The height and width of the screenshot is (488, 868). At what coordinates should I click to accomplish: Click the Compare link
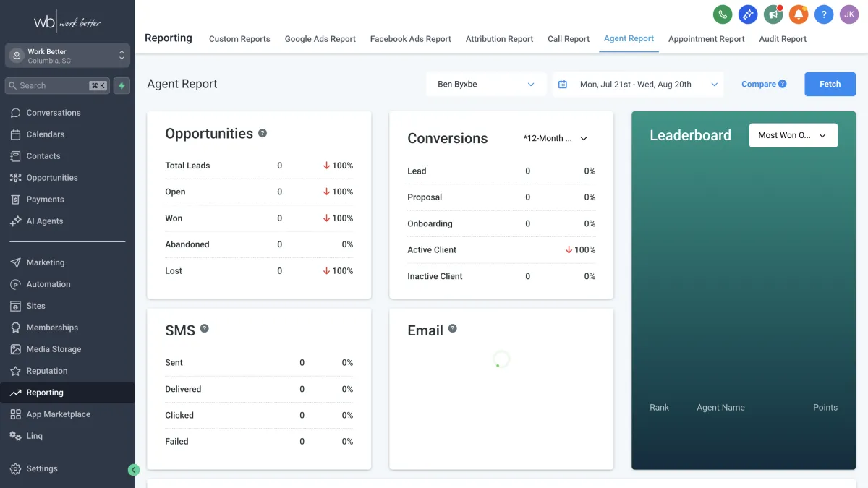pyautogui.click(x=758, y=84)
